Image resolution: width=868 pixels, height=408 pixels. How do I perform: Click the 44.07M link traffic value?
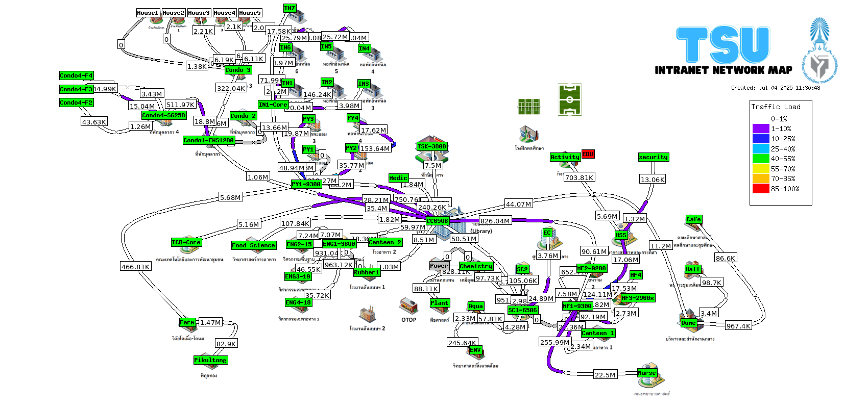tap(519, 204)
